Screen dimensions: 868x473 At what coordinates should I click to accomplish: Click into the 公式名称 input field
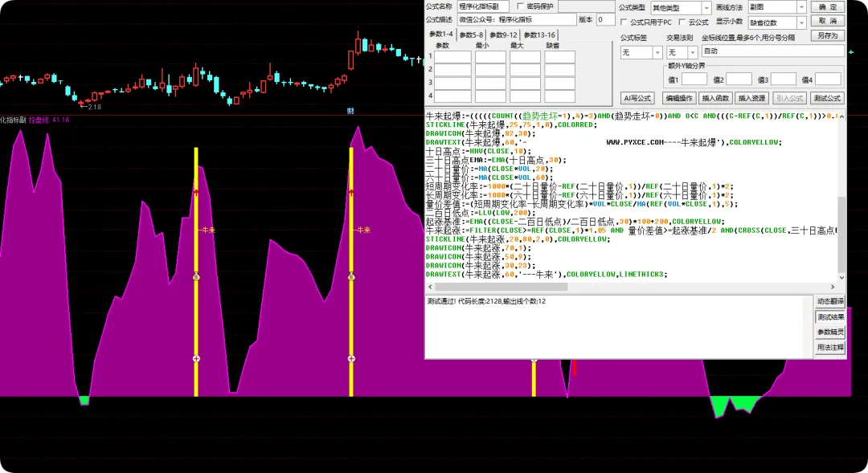tap(482, 6)
